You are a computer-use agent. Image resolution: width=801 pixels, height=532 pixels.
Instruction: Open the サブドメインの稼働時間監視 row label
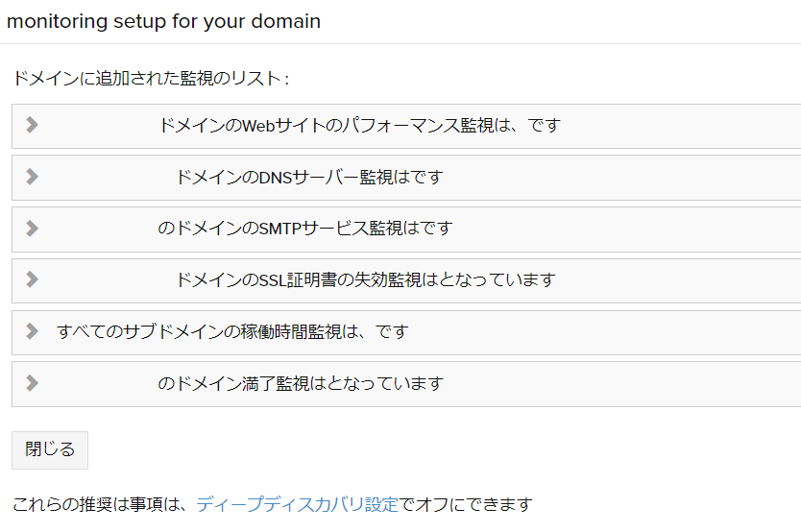[232, 332]
